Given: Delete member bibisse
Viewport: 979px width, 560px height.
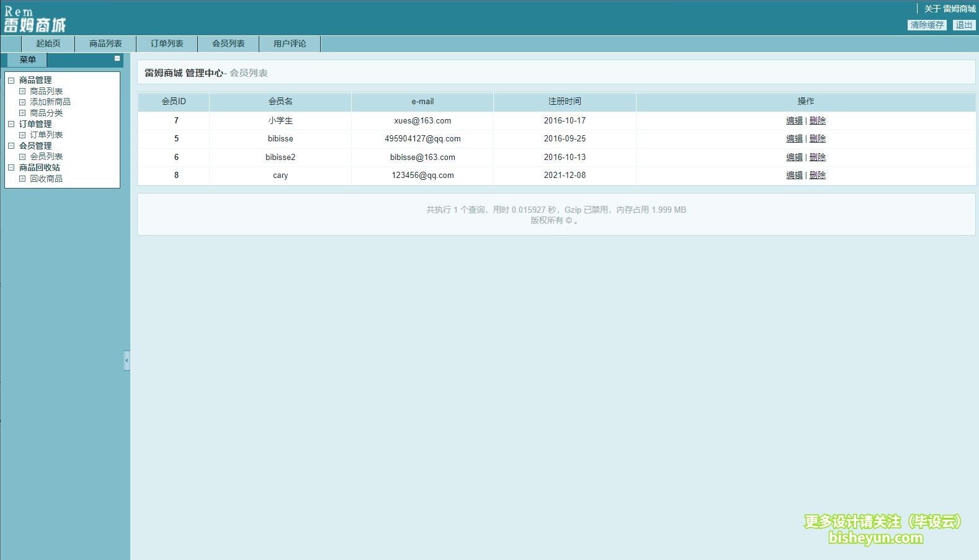Looking at the screenshot, I should point(818,138).
